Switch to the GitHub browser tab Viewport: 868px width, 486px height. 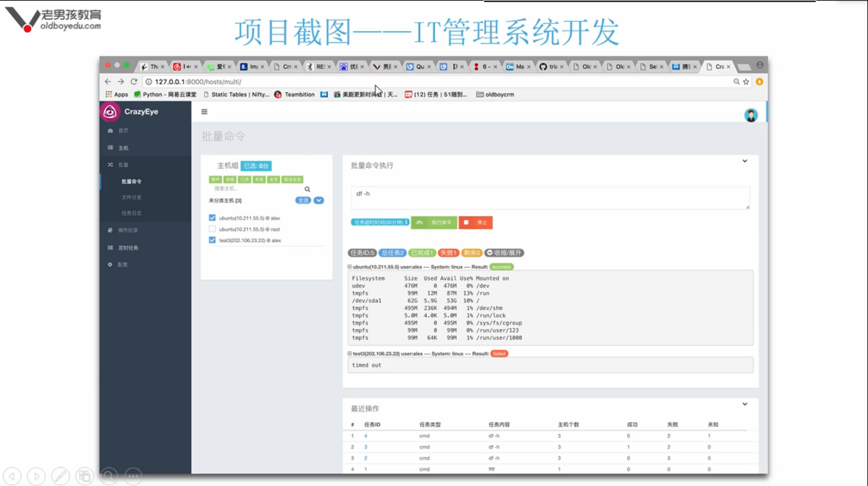(x=552, y=67)
